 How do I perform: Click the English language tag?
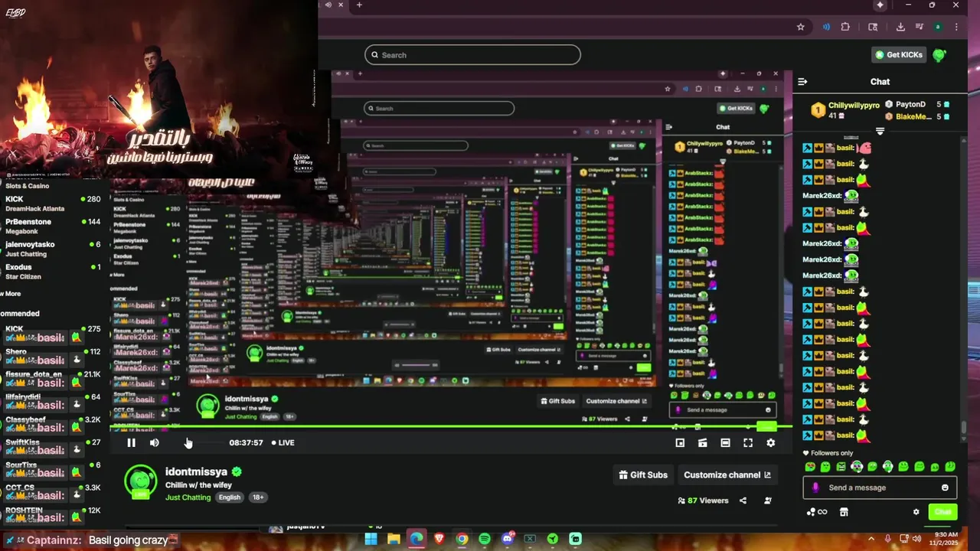(x=230, y=497)
